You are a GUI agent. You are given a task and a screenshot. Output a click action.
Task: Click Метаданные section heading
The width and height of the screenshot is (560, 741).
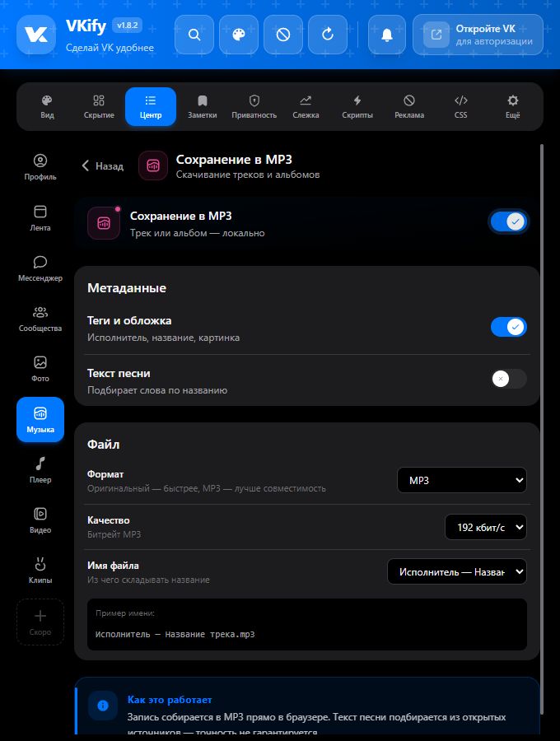[x=127, y=288]
